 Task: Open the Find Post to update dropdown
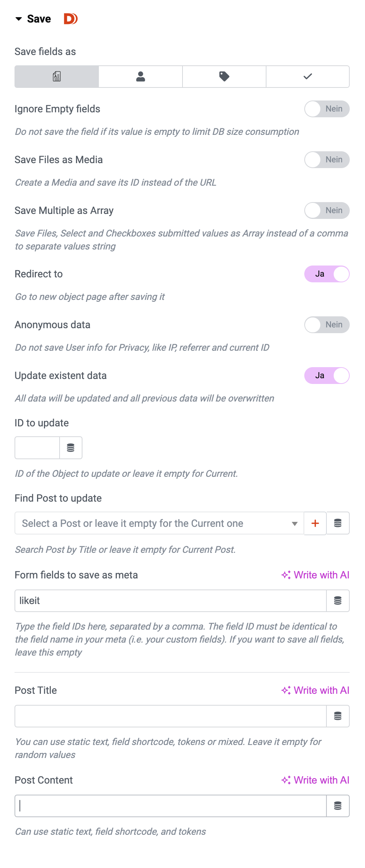pos(159,523)
